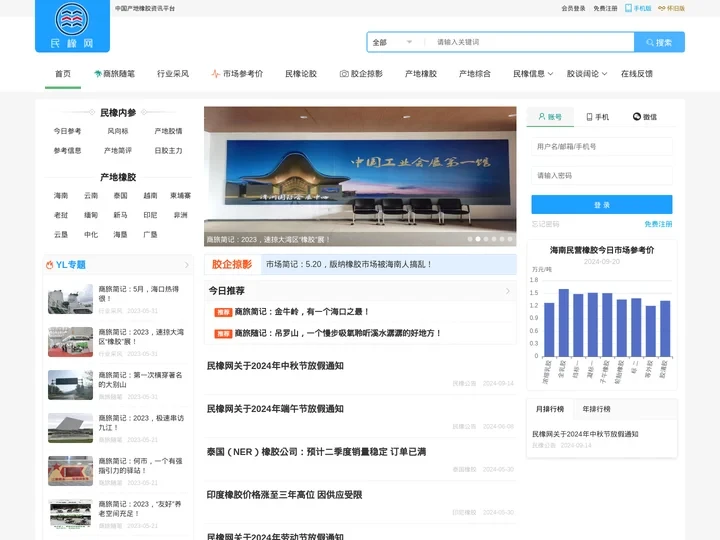Open the 会员登录 link
Screen dimensions: 720x540
(x=573, y=8)
